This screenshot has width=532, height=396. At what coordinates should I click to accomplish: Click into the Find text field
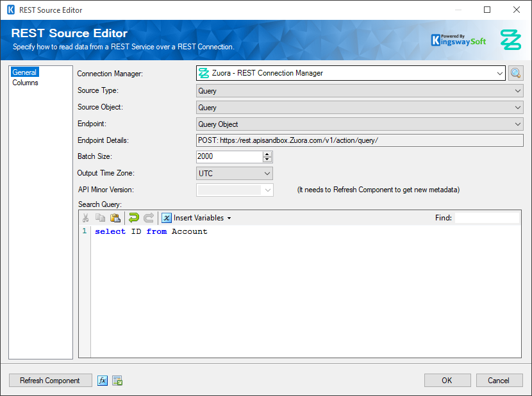point(487,218)
